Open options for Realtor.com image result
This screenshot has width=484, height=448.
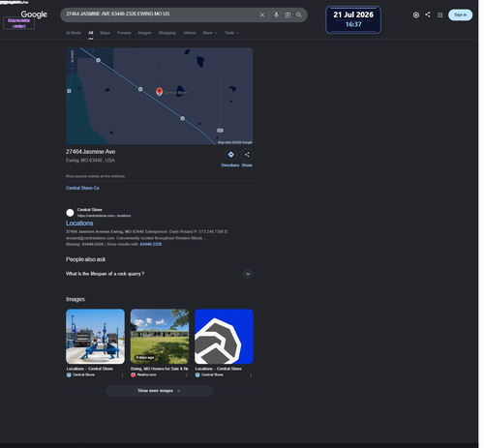[x=187, y=374]
